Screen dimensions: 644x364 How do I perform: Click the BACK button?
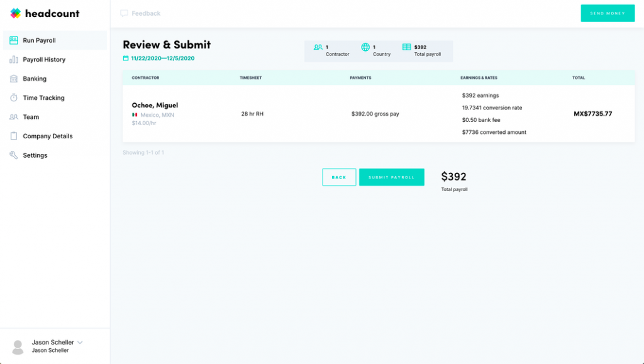pyautogui.click(x=339, y=177)
